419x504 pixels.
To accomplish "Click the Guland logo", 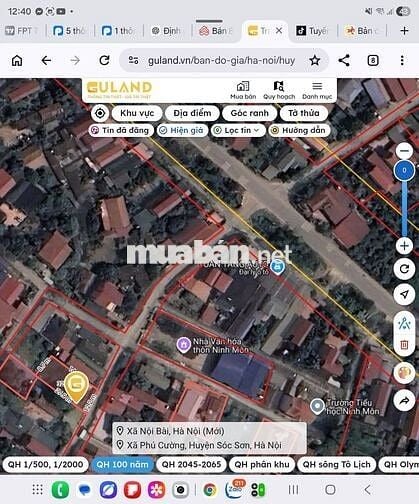I will click(x=119, y=89).
